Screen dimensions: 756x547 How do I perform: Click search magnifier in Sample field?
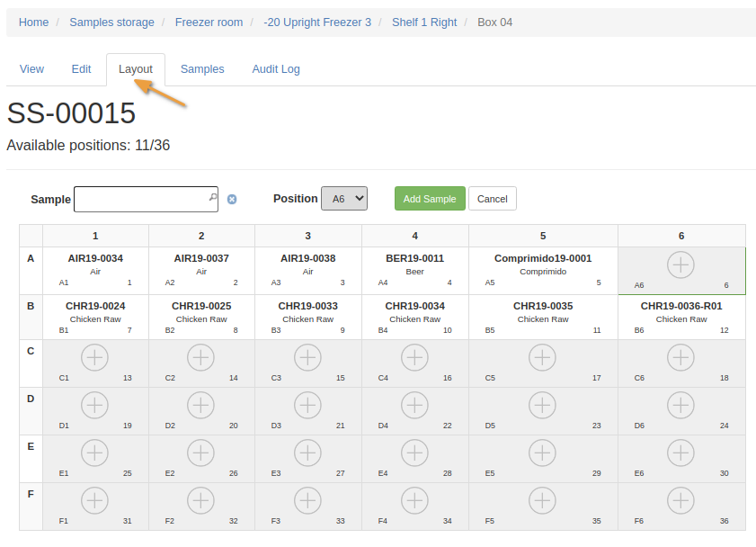click(212, 197)
